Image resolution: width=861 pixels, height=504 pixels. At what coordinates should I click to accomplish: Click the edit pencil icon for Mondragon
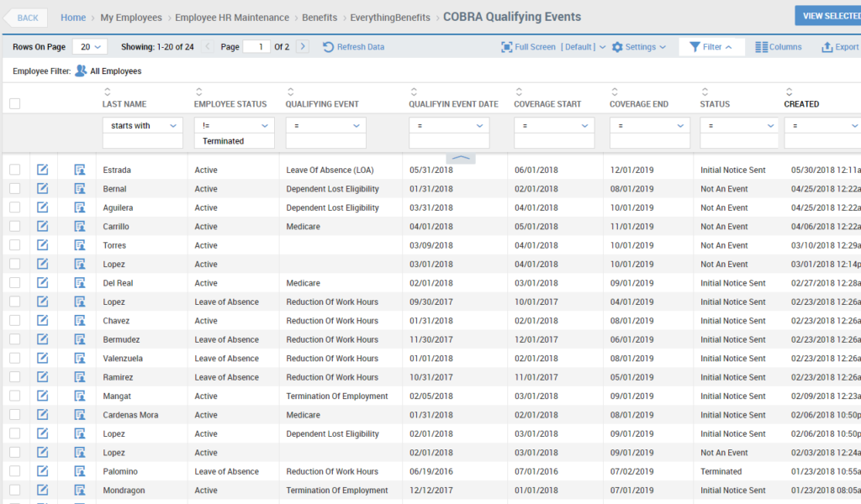click(x=43, y=489)
